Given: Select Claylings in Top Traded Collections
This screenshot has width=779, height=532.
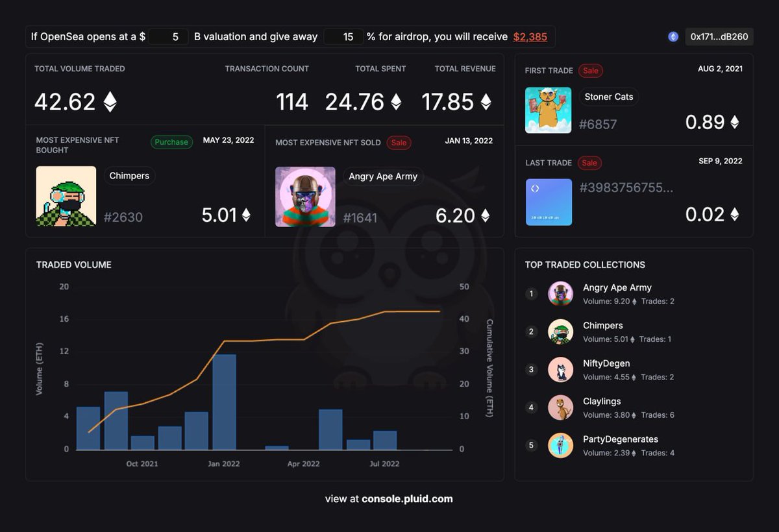Looking at the screenshot, I should 602,402.
